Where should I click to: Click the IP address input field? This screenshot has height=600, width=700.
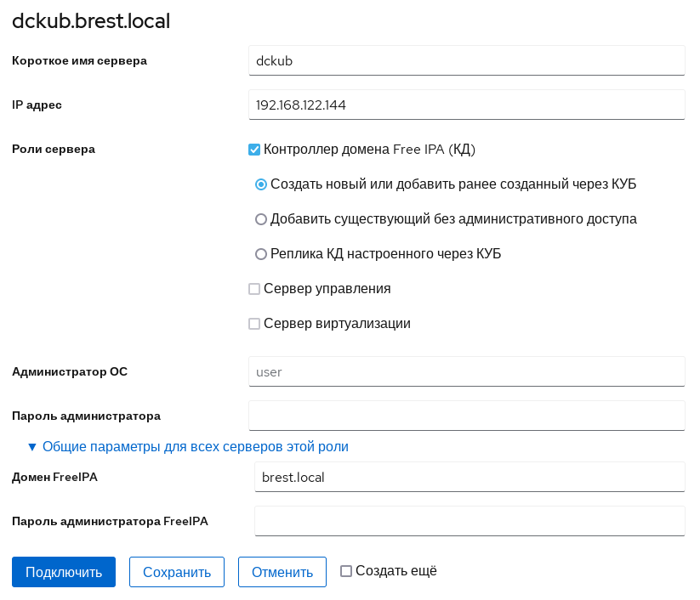click(x=466, y=105)
